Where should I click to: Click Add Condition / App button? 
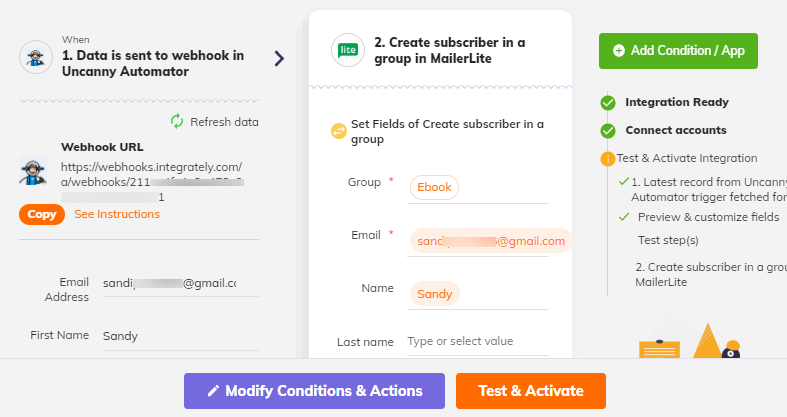pyautogui.click(x=678, y=51)
